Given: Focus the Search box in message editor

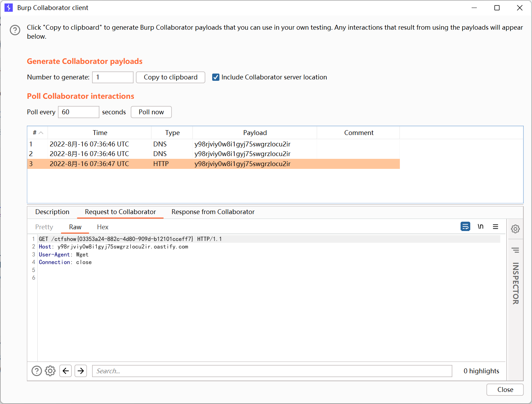Looking at the screenshot, I should [272, 371].
